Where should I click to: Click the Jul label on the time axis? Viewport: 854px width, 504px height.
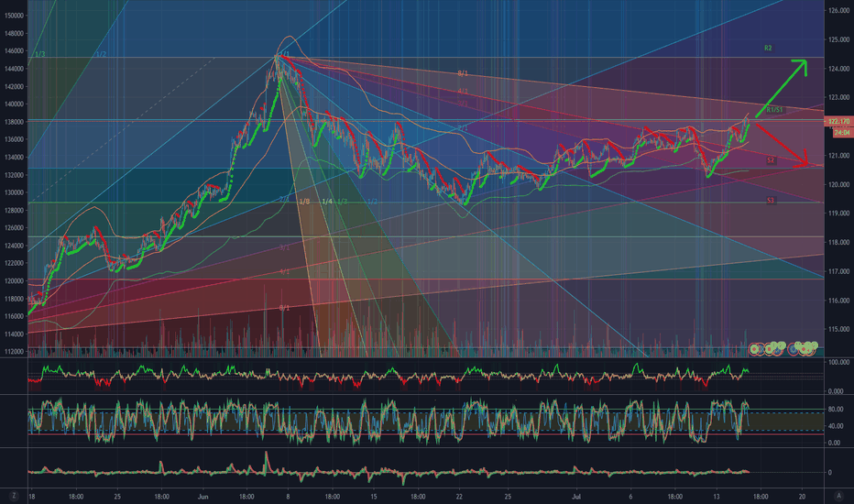coord(576,497)
